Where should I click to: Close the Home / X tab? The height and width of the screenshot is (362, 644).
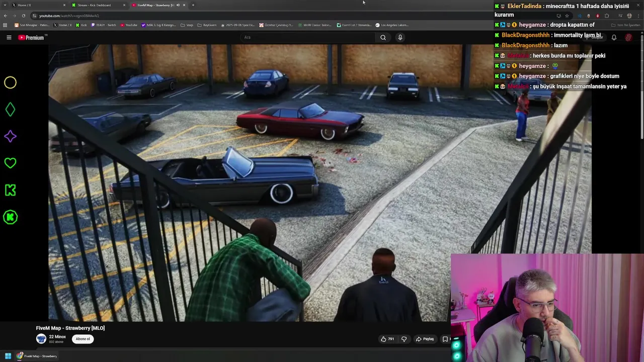pos(64,5)
